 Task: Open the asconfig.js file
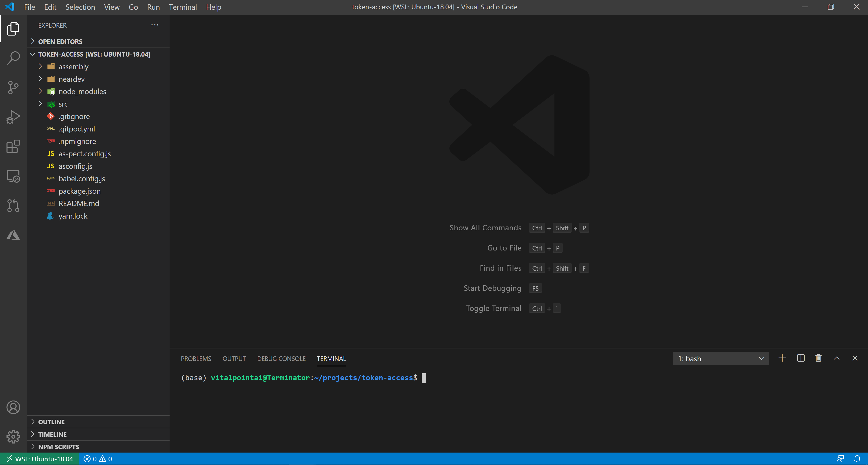pos(98,166)
